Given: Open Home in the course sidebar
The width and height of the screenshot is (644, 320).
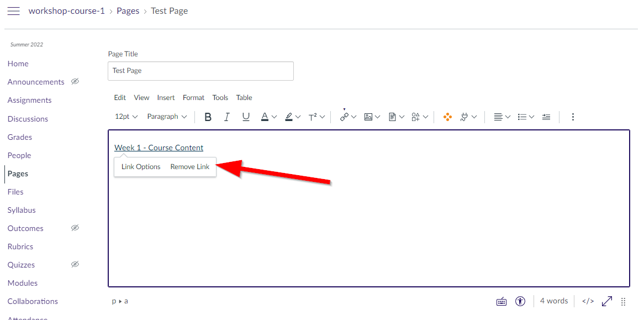Looking at the screenshot, I should coord(18,64).
